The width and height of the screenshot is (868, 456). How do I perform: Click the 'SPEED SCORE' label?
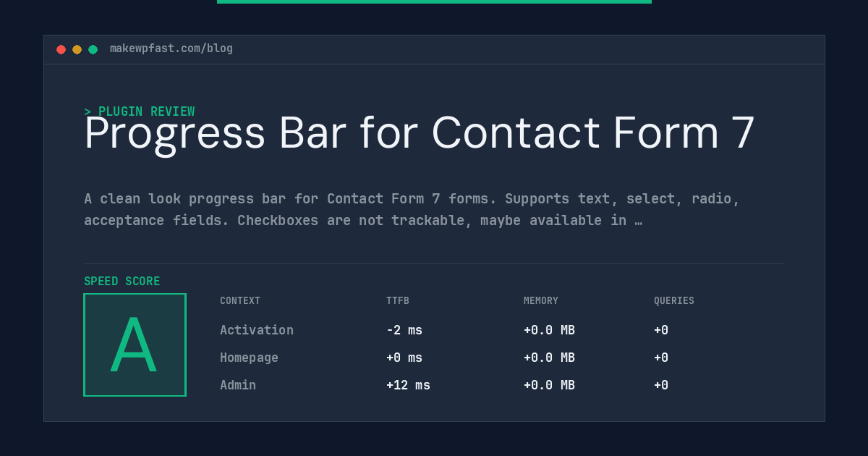[122, 282]
